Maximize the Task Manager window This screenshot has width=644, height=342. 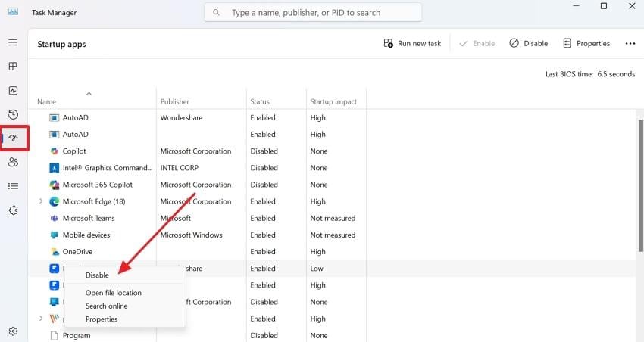[x=603, y=6]
